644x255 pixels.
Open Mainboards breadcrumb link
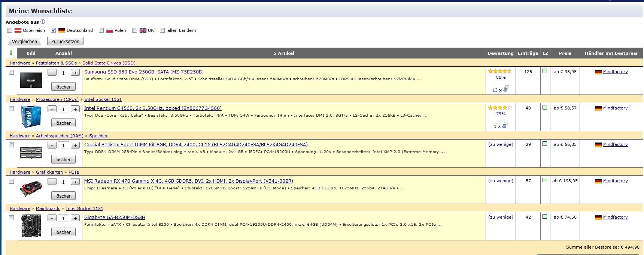tap(48, 208)
